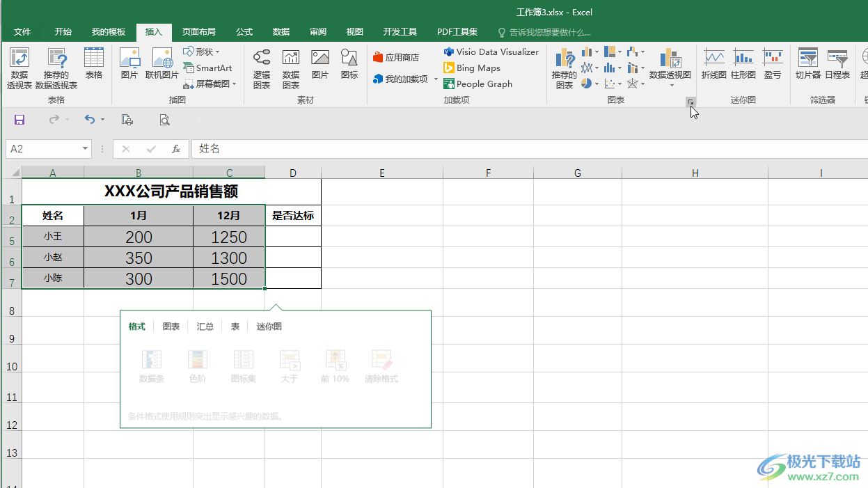Open the scatter chart type dropdown

613,84
